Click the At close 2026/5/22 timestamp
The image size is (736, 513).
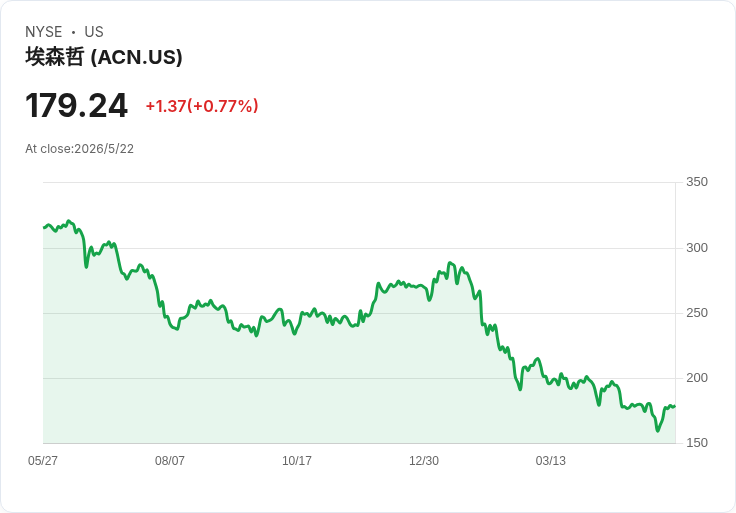(x=79, y=149)
